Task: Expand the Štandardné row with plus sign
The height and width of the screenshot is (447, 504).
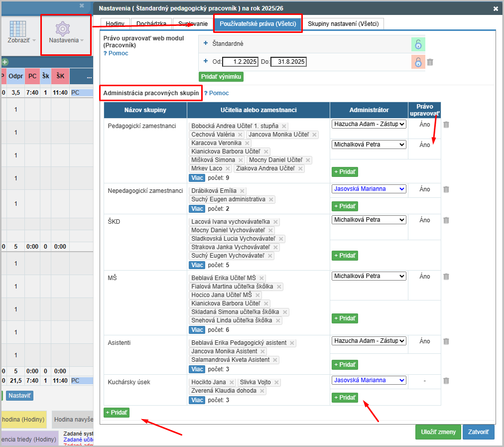Action: click(205, 43)
